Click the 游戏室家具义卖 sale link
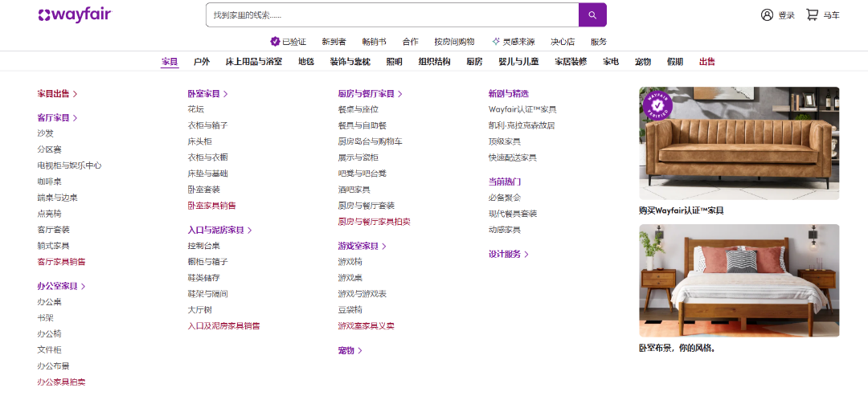The height and width of the screenshot is (396, 868). 366,326
